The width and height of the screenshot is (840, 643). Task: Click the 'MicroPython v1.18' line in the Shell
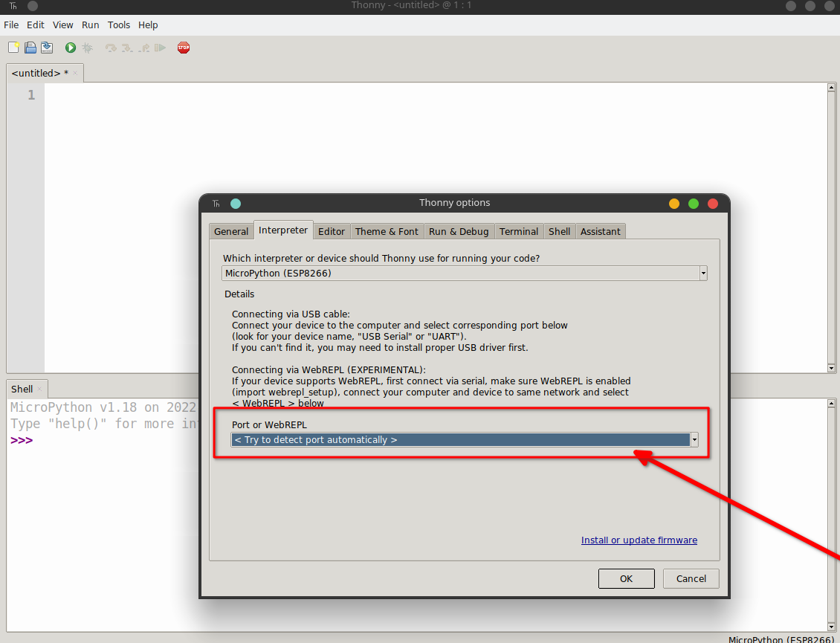[x=103, y=407]
